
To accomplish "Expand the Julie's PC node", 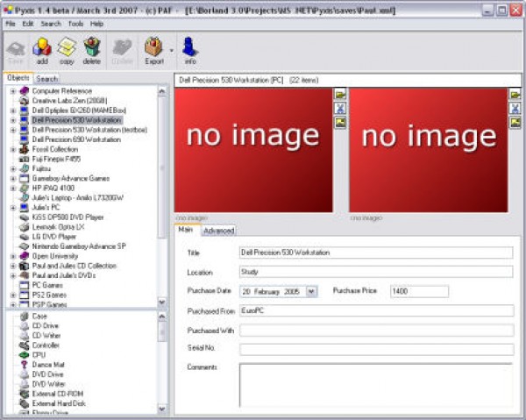I will pyautogui.click(x=13, y=208).
